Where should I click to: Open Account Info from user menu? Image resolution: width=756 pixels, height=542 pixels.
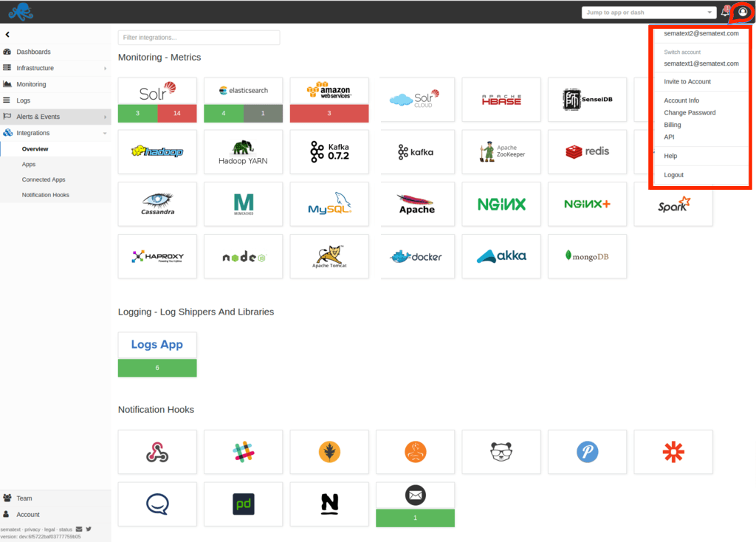[x=681, y=100]
